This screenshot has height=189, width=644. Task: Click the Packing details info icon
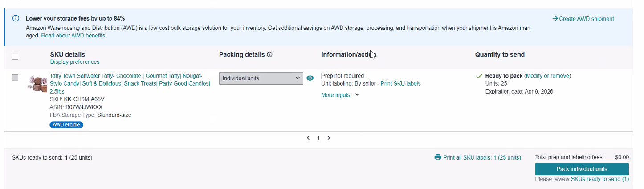(269, 55)
